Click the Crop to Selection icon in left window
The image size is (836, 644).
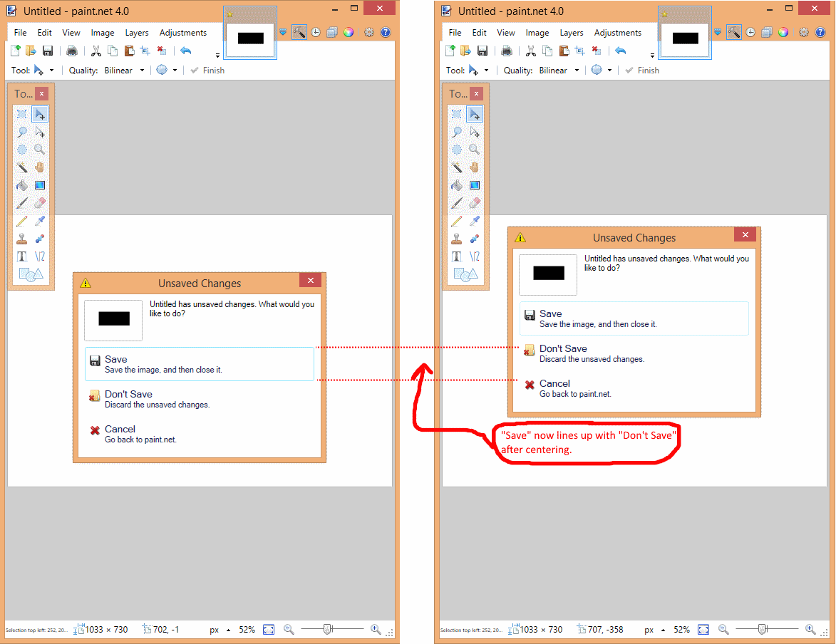click(x=145, y=51)
